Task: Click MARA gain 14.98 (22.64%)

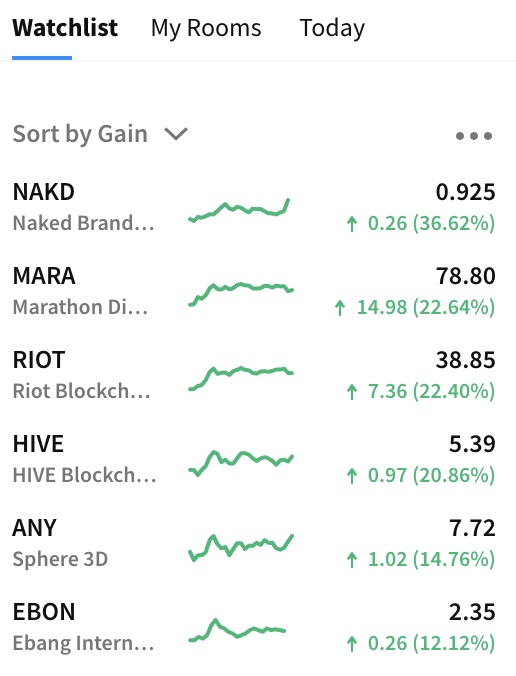Action: pos(415,307)
